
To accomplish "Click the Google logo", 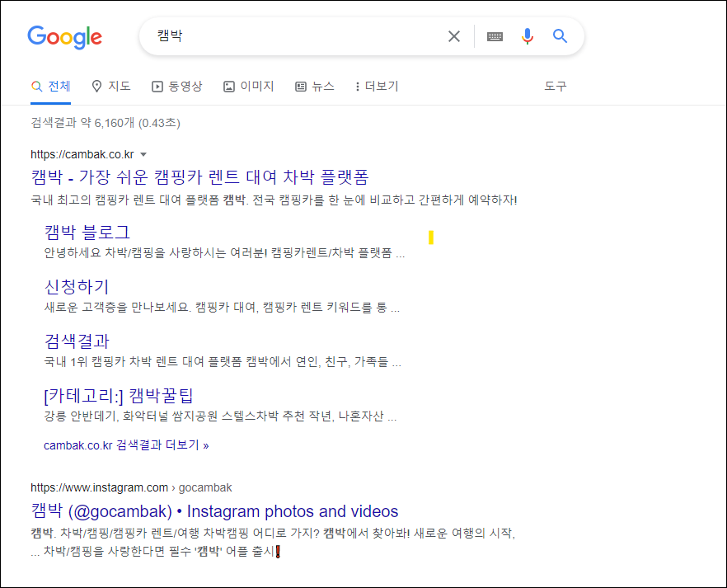I will pyautogui.click(x=64, y=37).
